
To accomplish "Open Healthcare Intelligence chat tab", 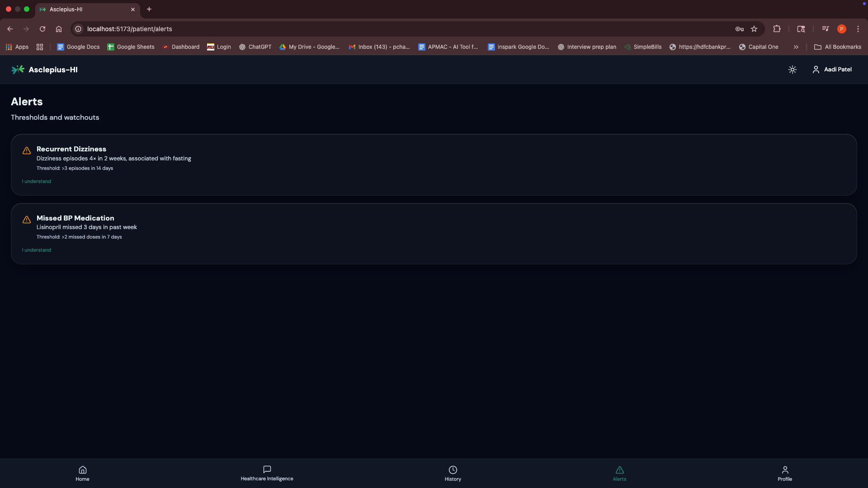I will [x=267, y=473].
